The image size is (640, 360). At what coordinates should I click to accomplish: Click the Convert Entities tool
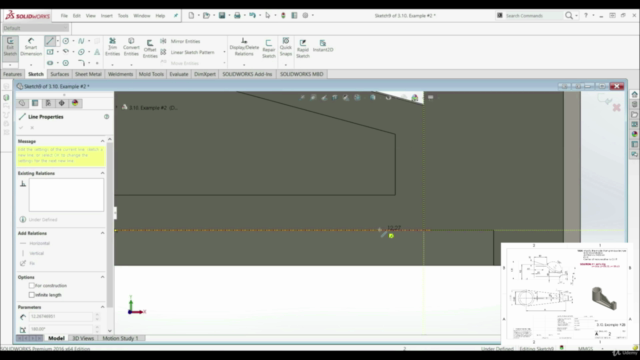[131, 47]
